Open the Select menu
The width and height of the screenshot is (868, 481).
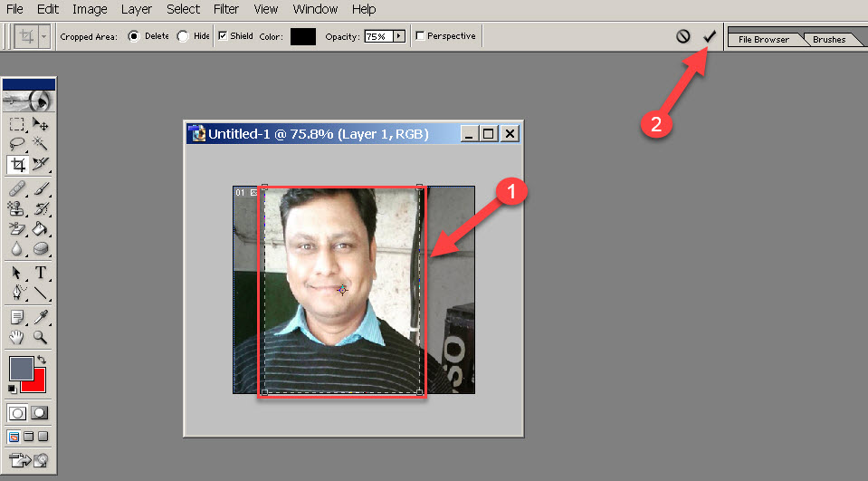point(183,9)
